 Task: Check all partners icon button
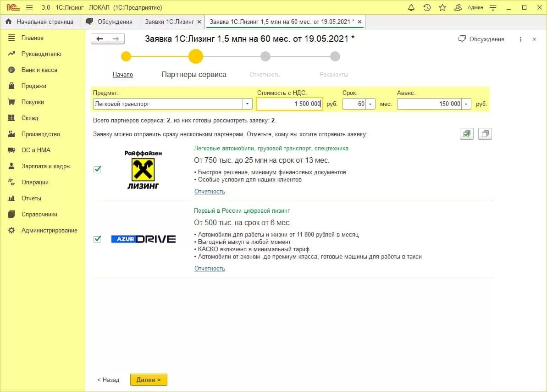[x=467, y=134]
